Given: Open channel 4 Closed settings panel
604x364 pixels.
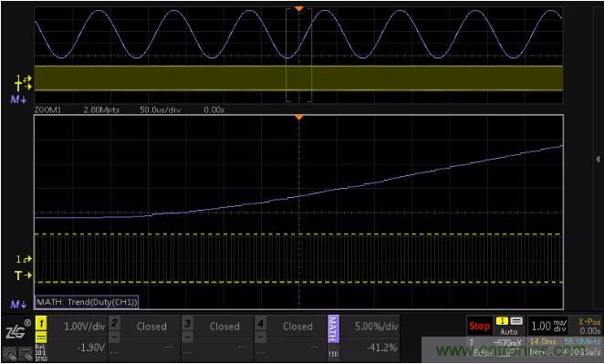Looking at the screenshot, I should (297, 327).
